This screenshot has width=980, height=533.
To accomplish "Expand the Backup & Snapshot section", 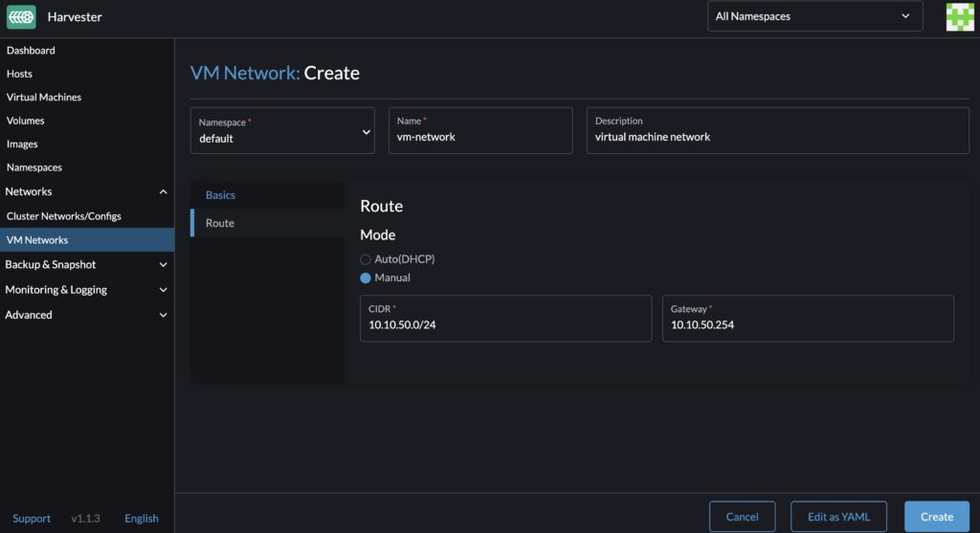I will click(x=163, y=265).
